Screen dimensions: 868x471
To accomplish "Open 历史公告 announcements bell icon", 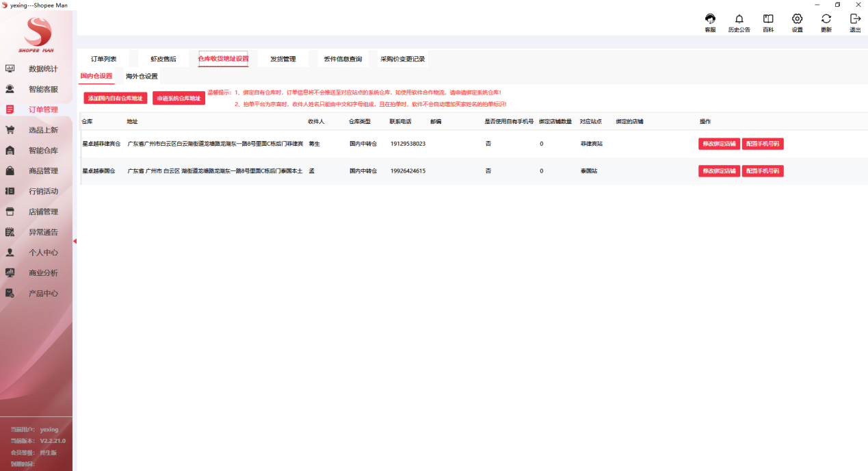I will 739,21.
